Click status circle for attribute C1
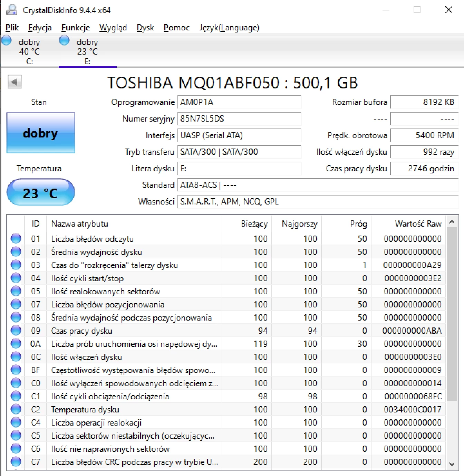The height and width of the screenshot is (476, 464). pos(16,396)
